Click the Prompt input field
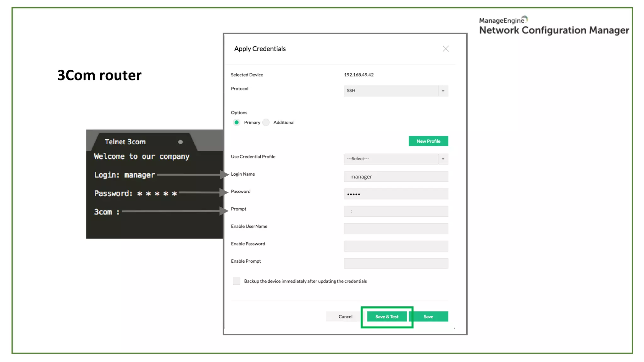The width and height of the screenshot is (644, 362). click(396, 211)
